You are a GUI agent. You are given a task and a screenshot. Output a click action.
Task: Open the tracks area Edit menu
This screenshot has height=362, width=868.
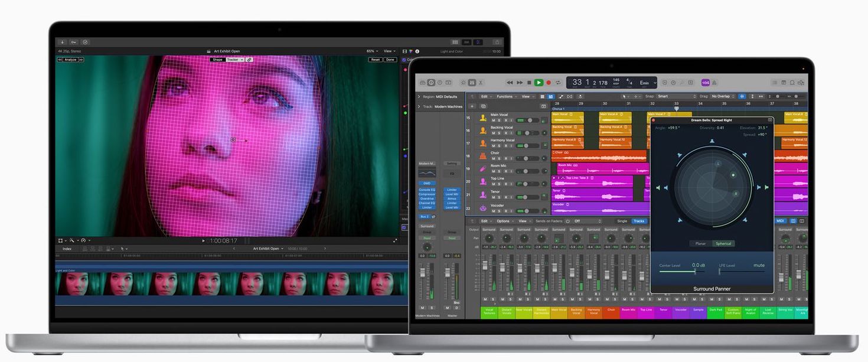(x=485, y=96)
